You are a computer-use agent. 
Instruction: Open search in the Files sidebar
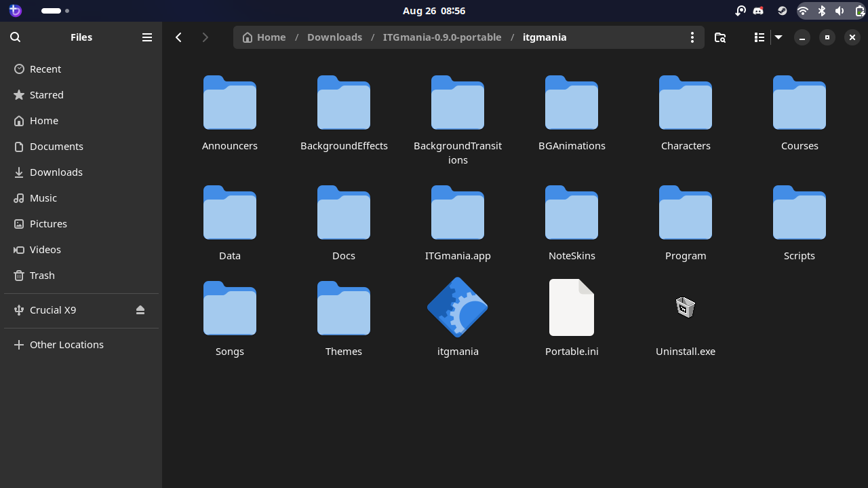click(15, 37)
